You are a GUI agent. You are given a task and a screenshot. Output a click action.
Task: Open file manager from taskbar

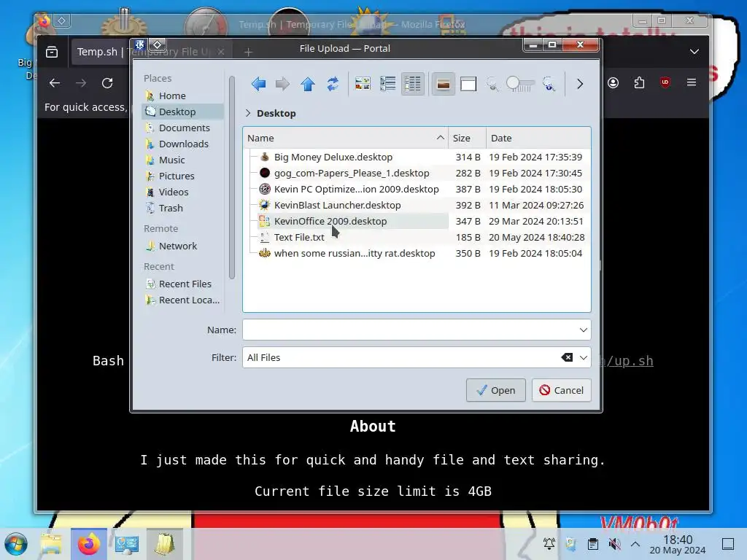(51, 544)
